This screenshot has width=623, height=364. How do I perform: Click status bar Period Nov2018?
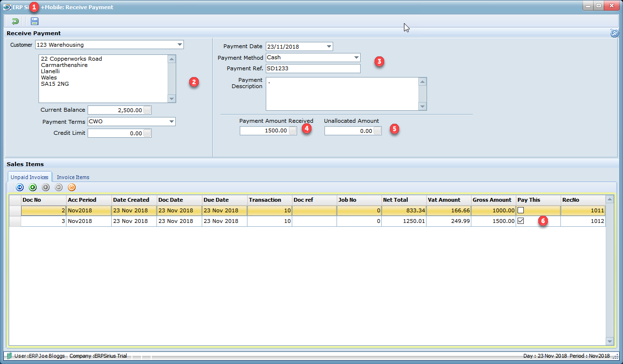tap(590, 356)
